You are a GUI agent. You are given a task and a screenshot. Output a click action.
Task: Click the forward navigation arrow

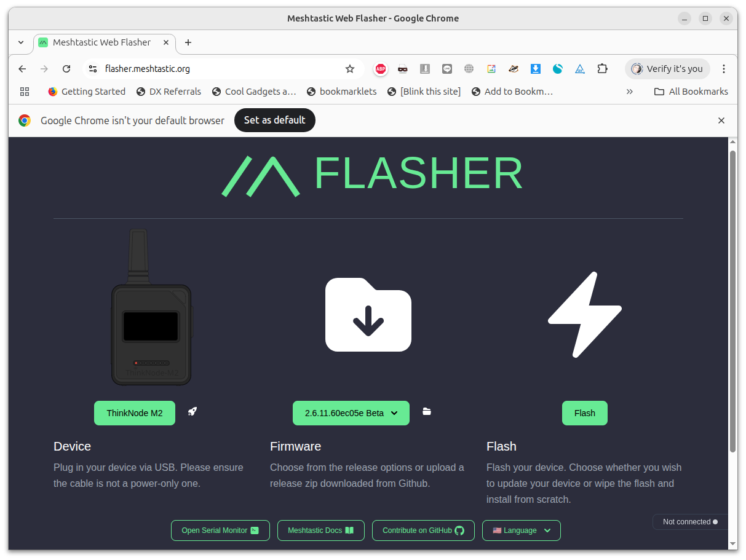coord(44,69)
